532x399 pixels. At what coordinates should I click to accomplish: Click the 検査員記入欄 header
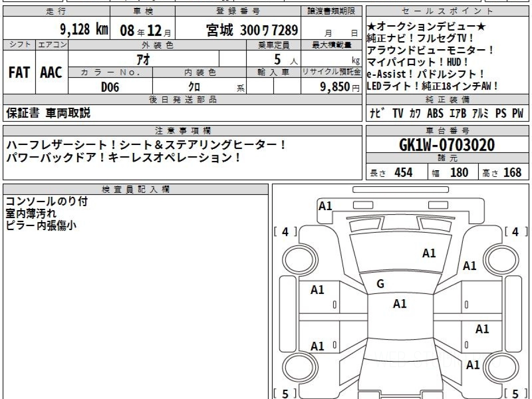136,189
